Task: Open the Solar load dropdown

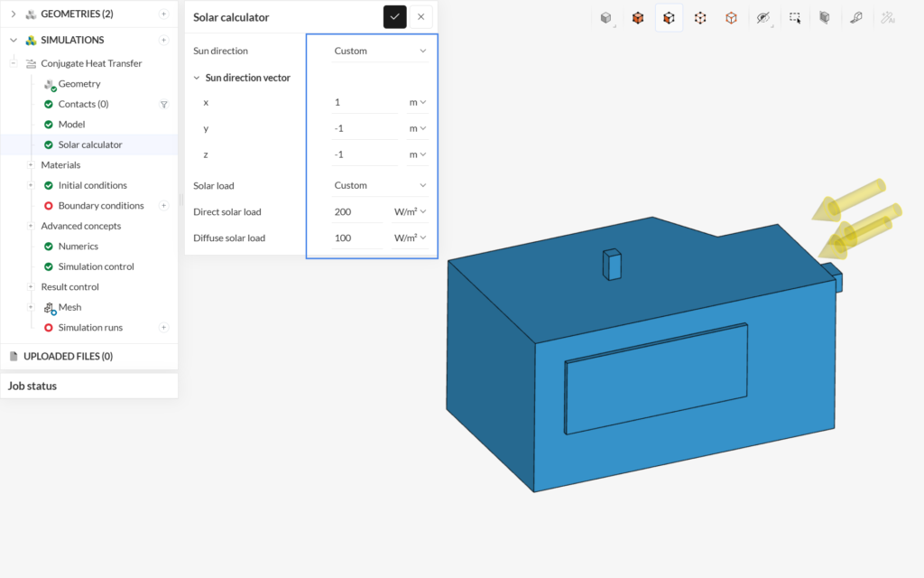Action: [380, 185]
